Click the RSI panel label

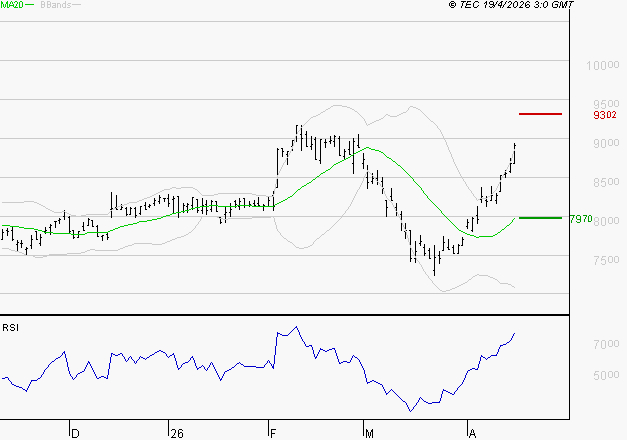(10, 328)
